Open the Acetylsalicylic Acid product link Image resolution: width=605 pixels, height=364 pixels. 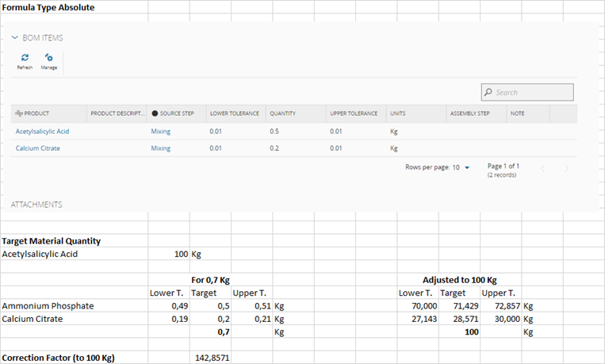tap(43, 131)
